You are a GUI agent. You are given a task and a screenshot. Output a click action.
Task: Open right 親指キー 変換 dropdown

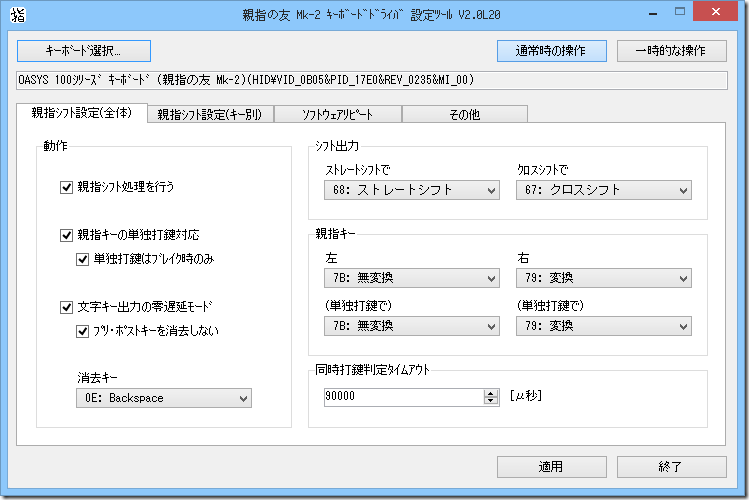tap(603, 278)
